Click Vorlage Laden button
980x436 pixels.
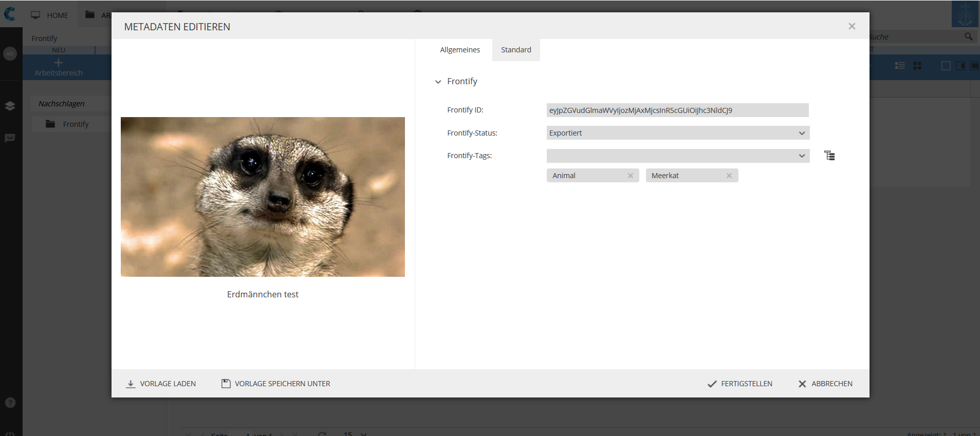coord(161,384)
